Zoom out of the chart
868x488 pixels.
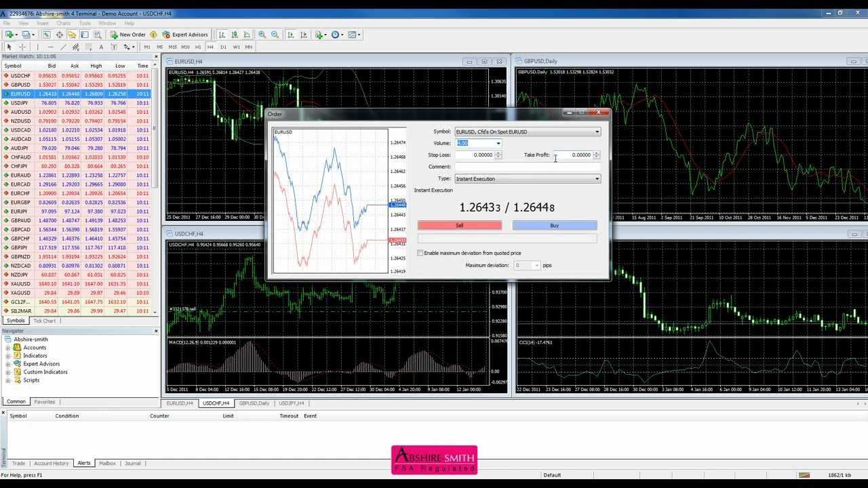click(275, 35)
